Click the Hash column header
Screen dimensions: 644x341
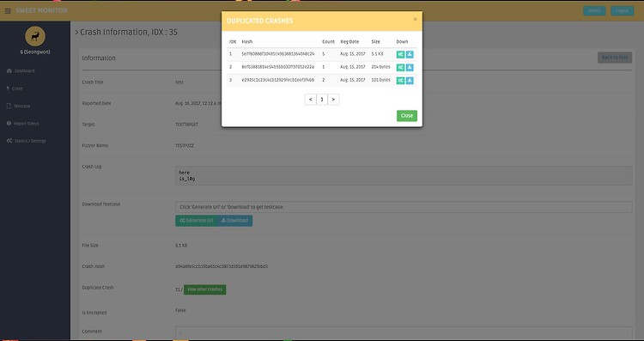click(246, 42)
